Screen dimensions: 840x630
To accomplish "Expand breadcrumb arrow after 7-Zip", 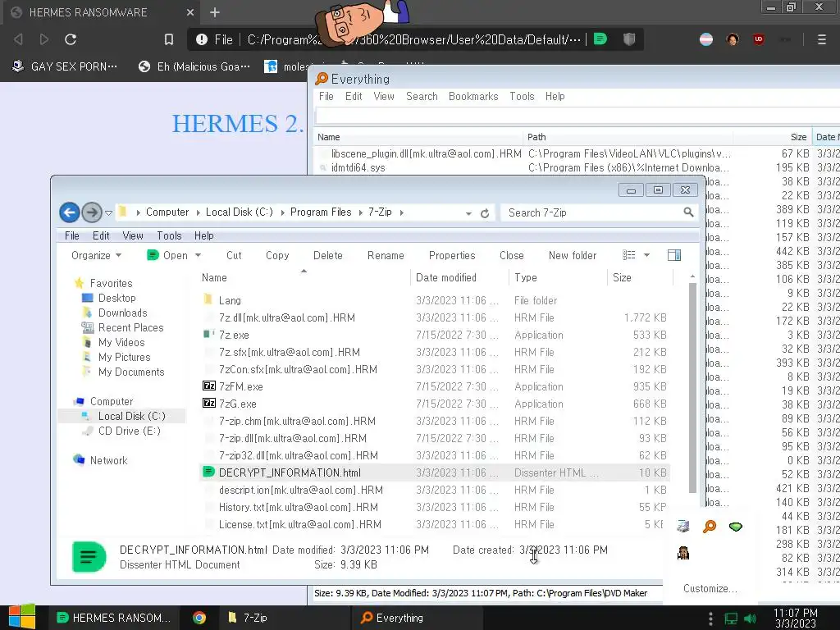I will point(401,212).
